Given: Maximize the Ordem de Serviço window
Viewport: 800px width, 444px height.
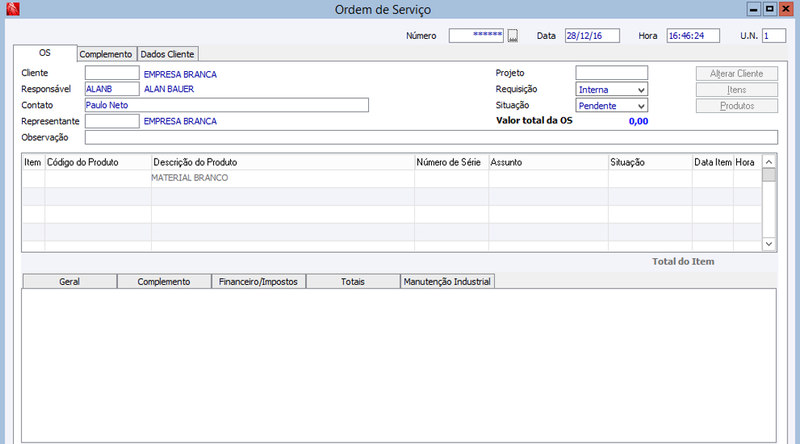Looking at the screenshot, I should [x=770, y=9].
